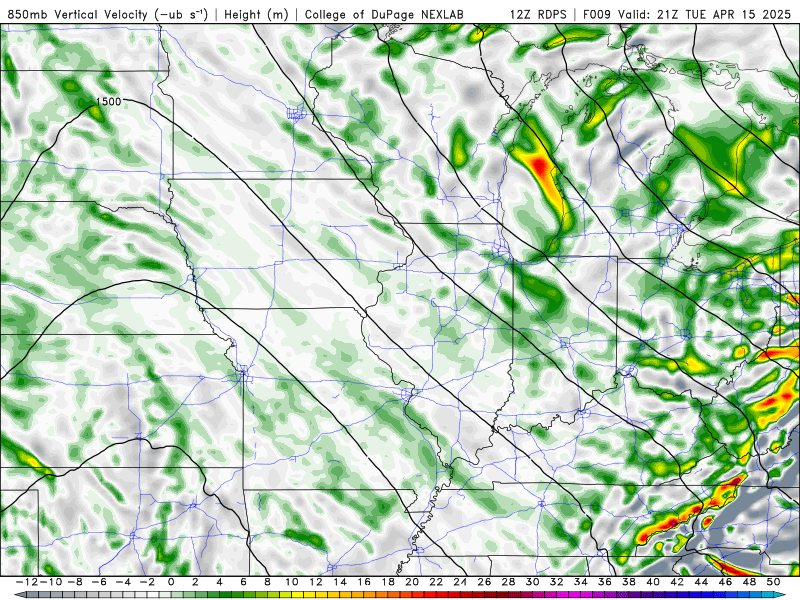Click the 32 value on the color scale
800x600 pixels.
pyautogui.click(x=557, y=582)
